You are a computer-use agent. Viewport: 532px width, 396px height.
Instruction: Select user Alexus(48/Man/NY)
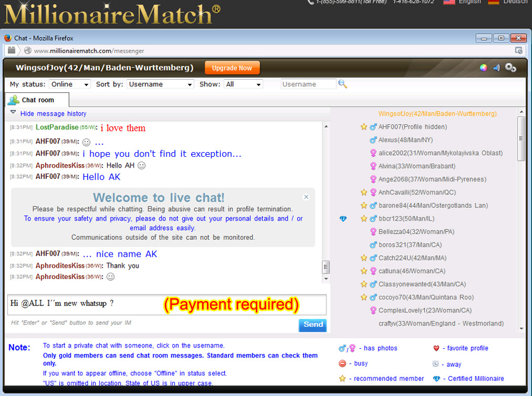click(406, 140)
